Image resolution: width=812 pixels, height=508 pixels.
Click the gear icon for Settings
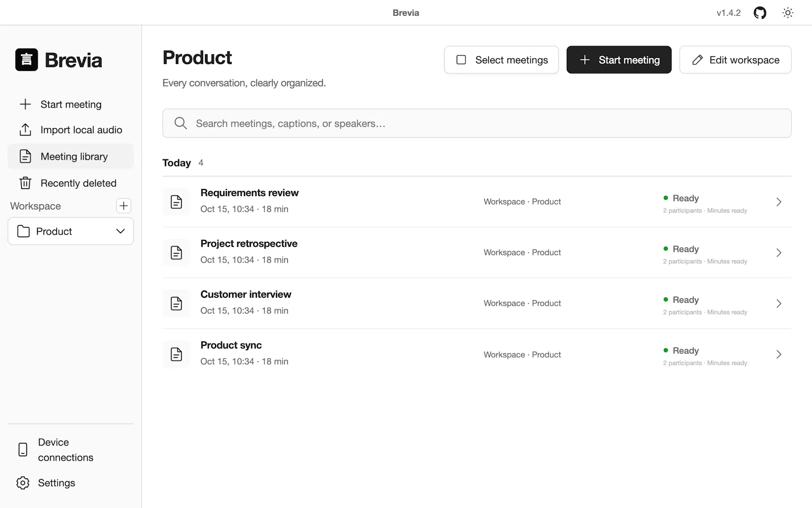[x=23, y=483]
